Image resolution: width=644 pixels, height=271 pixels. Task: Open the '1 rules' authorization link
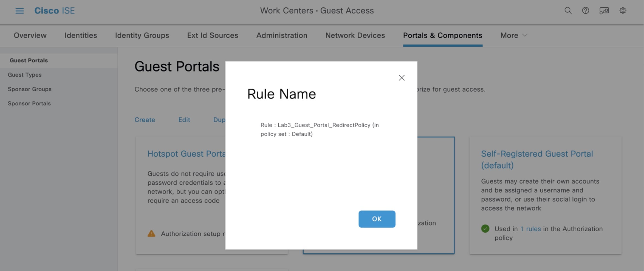[x=530, y=229]
